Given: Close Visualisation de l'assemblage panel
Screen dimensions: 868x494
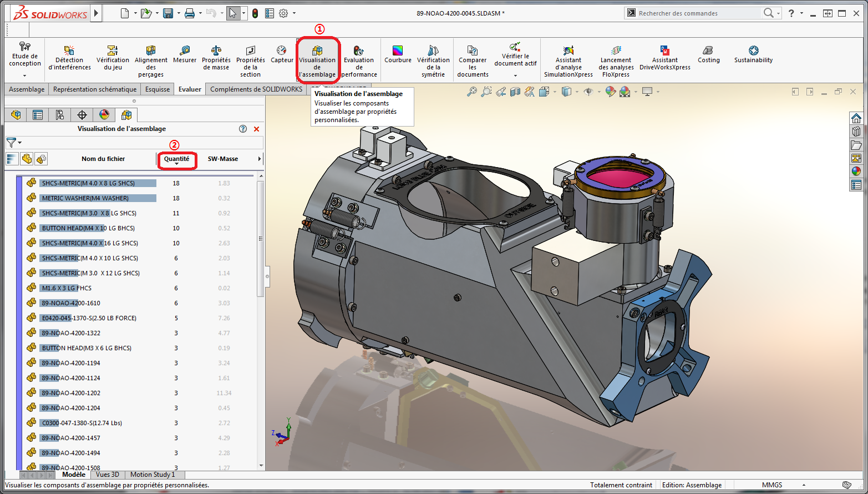Looking at the screenshot, I should pos(256,129).
